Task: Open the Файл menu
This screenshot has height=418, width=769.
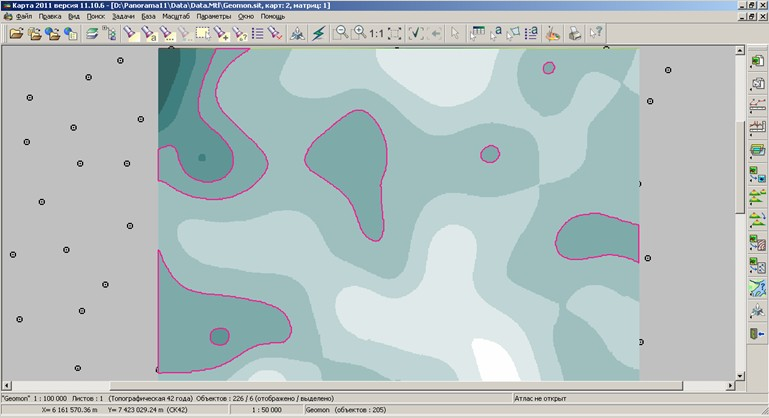Action: click(x=23, y=17)
